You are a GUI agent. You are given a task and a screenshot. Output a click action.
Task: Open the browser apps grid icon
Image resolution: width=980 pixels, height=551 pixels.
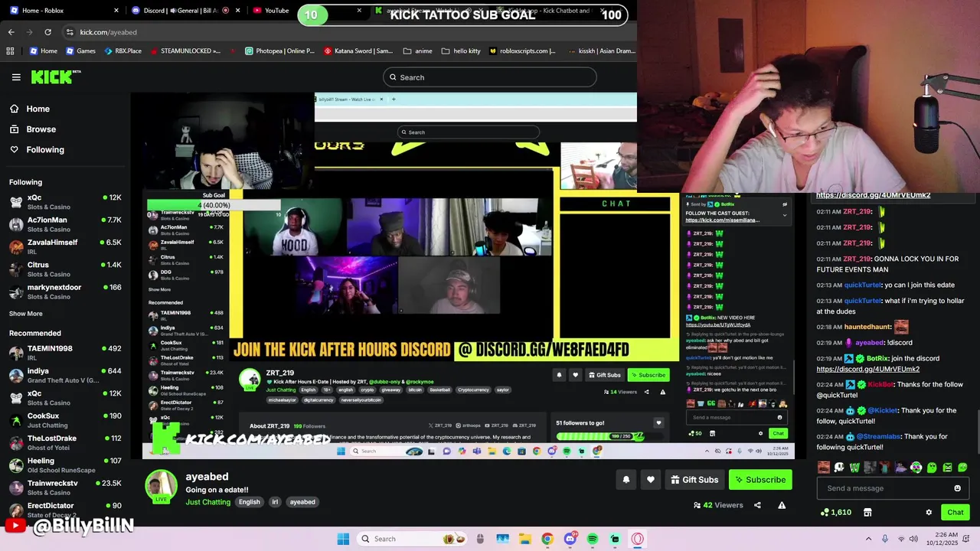coord(10,51)
